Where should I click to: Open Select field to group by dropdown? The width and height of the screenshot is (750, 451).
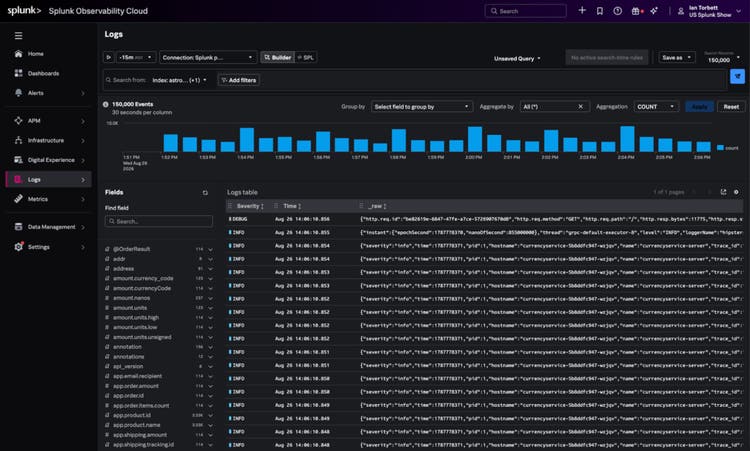(x=421, y=107)
